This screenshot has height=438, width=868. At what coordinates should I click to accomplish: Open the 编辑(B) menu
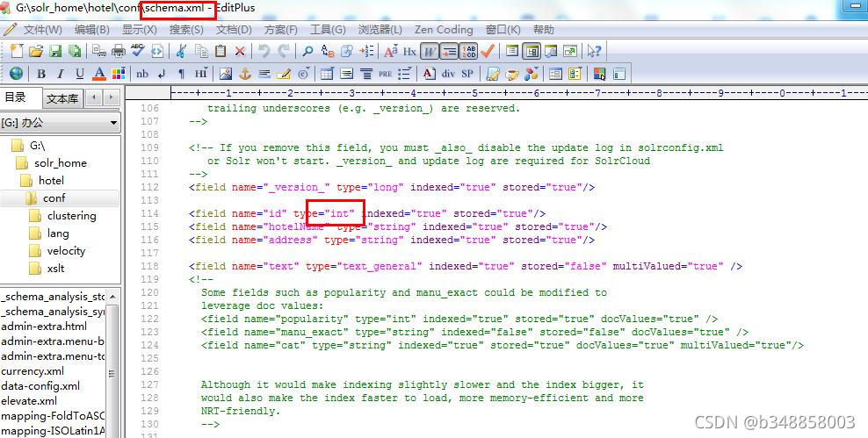(92, 29)
